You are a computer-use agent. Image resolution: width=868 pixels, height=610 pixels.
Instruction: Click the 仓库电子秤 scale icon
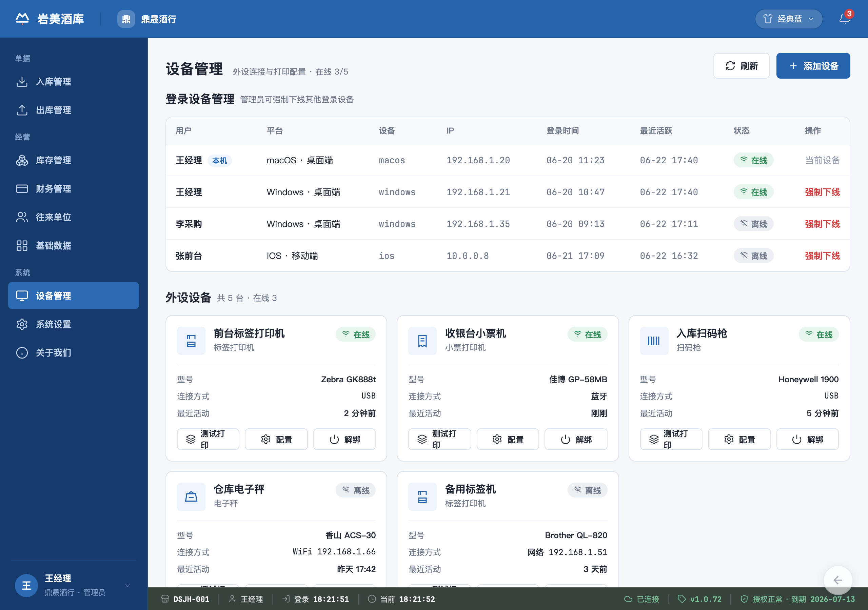click(x=191, y=496)
